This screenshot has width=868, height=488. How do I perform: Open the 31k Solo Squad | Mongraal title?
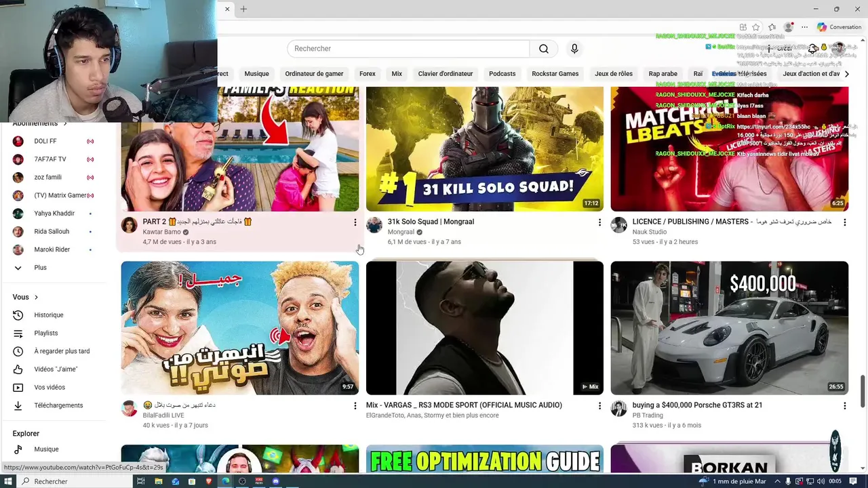coord(431,222)
